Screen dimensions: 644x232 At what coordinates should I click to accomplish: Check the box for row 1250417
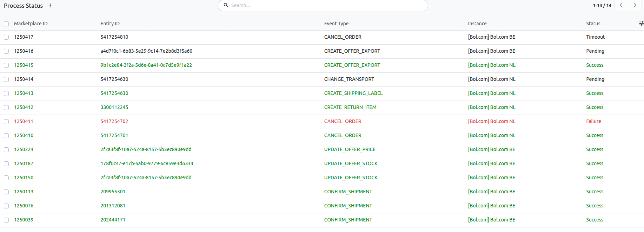(6, 37)
